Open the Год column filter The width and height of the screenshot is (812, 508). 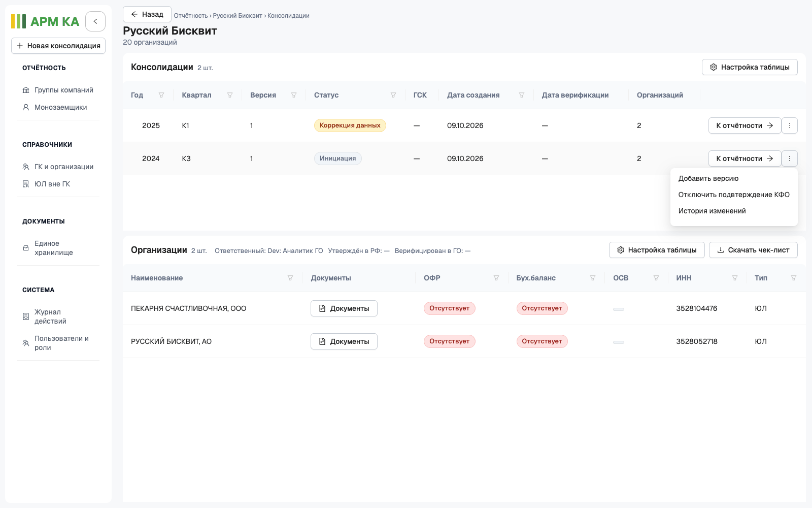[x=161, y=95]
